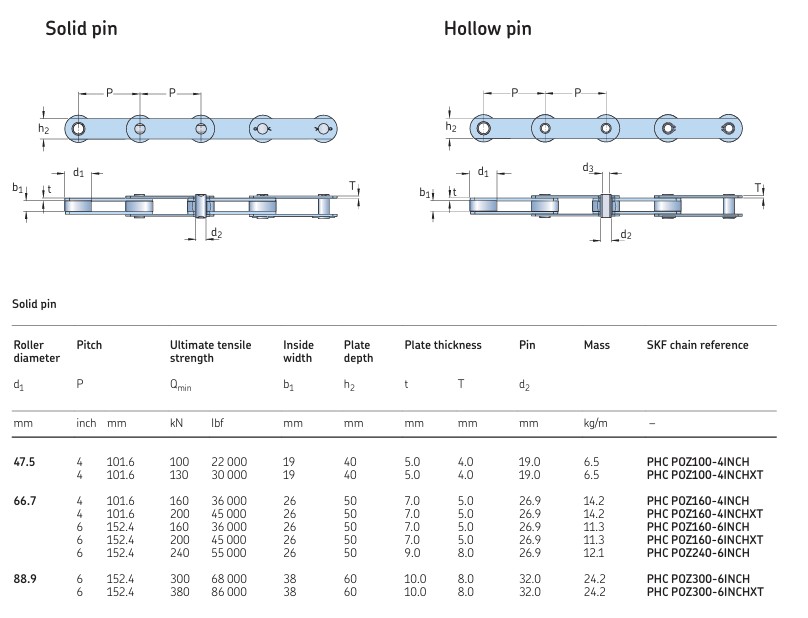Click the "Inside width" column header
Screen dimensions: 808x618
click(297, 351)
